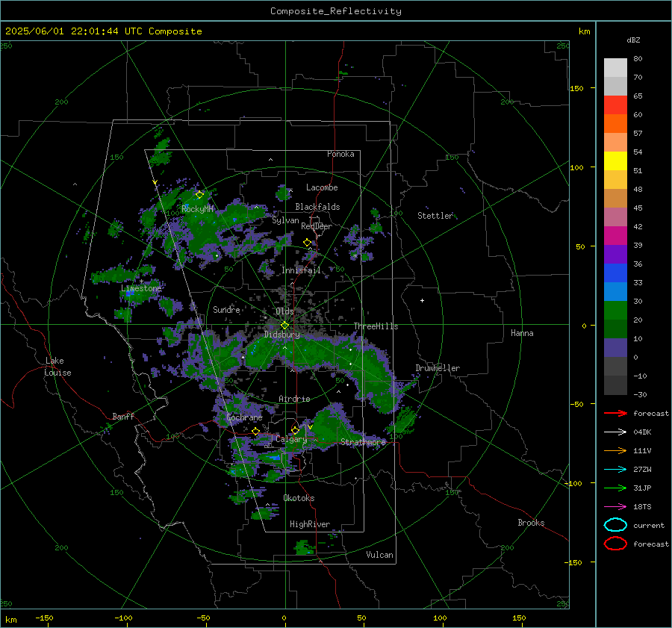The width and height of the screenshot is (672, 628).
Task: Click the Cochrane label
Action: (244, 417)
